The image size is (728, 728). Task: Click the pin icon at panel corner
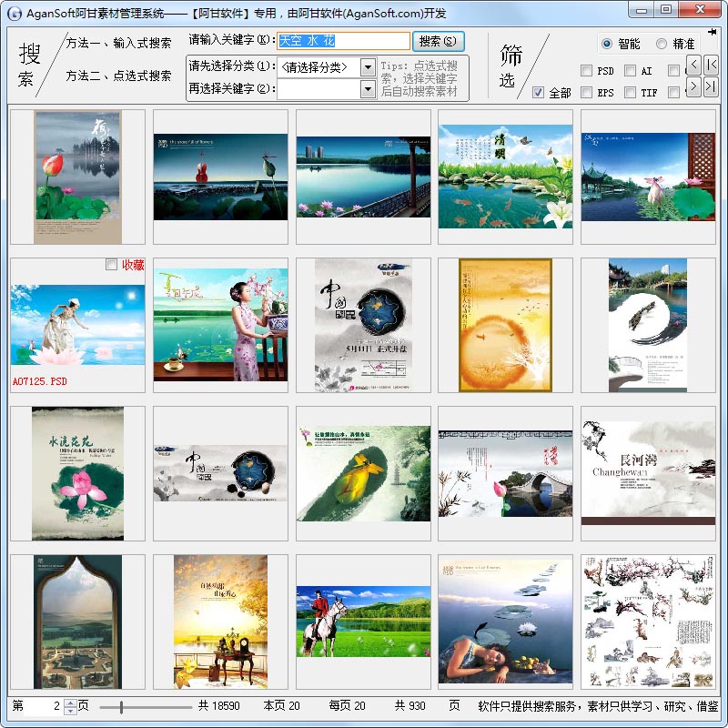click(713, 32)
